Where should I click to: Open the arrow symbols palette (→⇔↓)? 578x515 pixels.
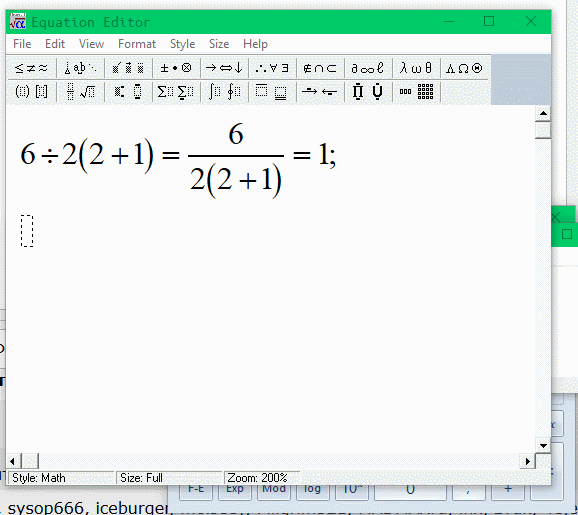224,68
